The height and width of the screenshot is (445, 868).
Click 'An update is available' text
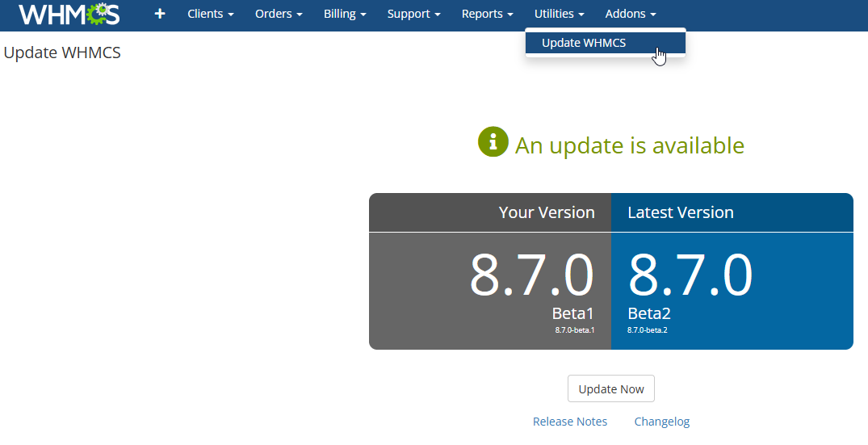point(630,145)
